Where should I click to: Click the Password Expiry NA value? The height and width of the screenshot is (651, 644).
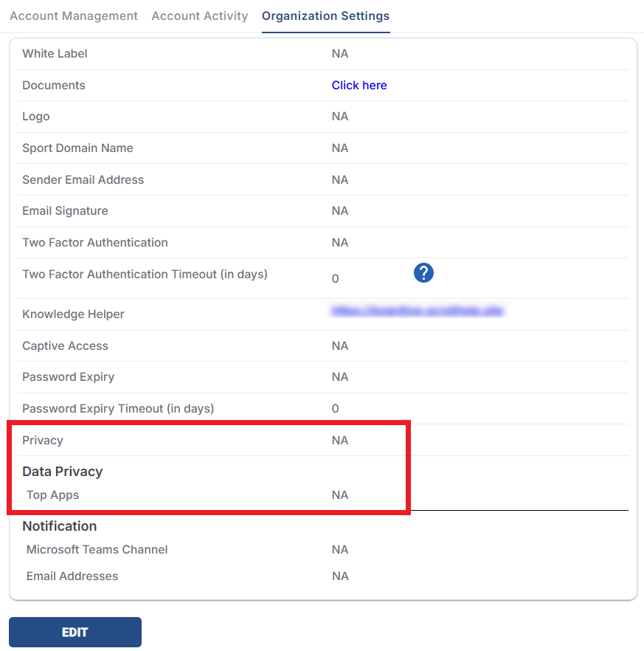pyautogui.click(x=340, y=376)
